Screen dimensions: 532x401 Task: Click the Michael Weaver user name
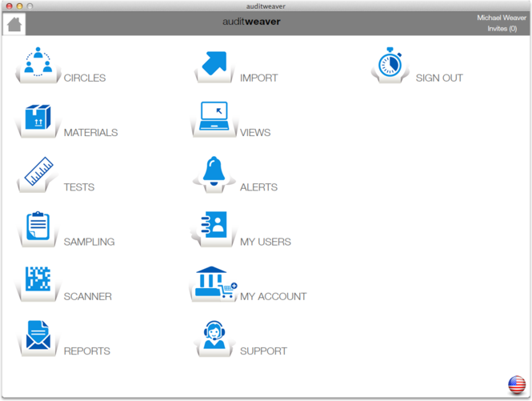point(501,18)
